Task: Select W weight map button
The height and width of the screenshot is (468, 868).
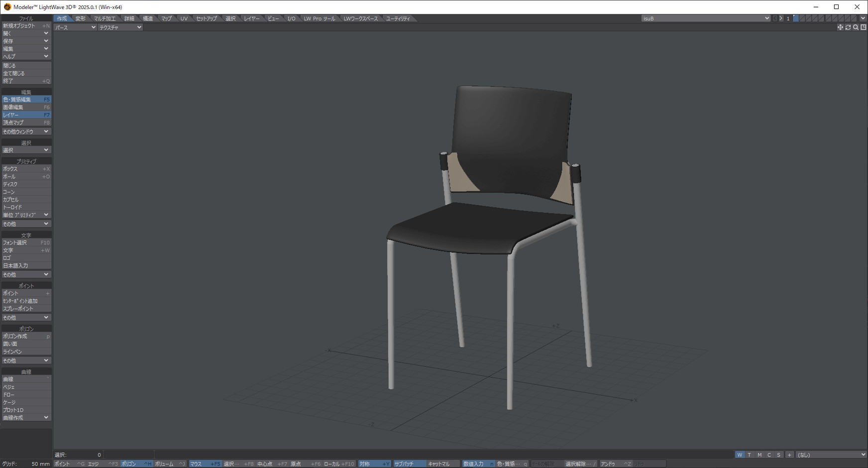Action: [x=740, y=455]
